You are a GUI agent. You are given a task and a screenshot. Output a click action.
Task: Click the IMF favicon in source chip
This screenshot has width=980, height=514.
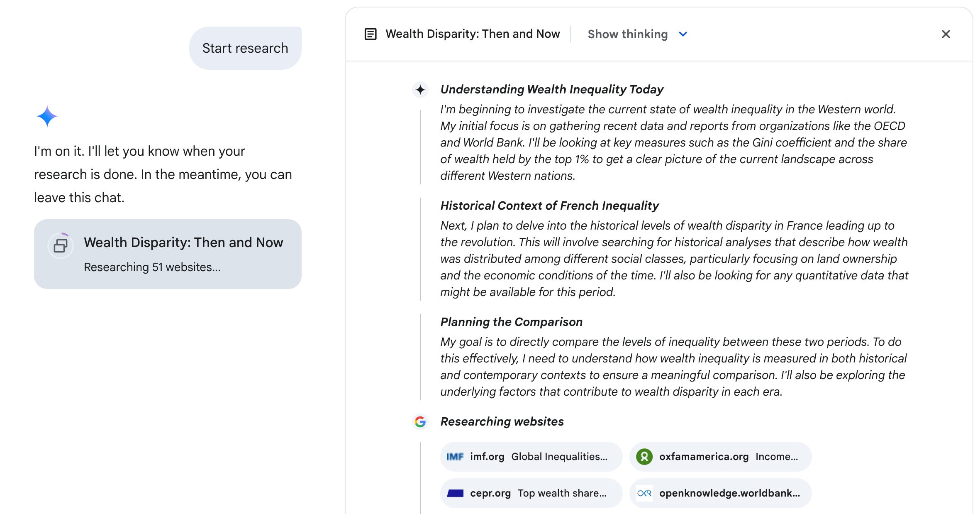pyautogui.click(x=455, y=457)
